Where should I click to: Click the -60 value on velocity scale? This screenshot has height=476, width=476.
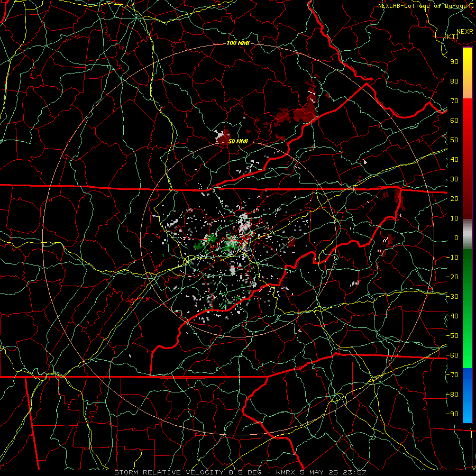click(x=452, y=355)
